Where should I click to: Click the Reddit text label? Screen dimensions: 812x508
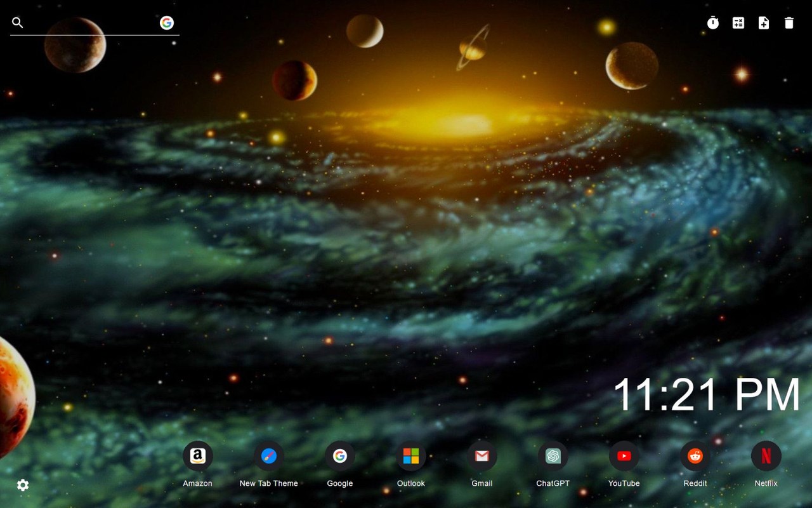[x=695, y=483]
